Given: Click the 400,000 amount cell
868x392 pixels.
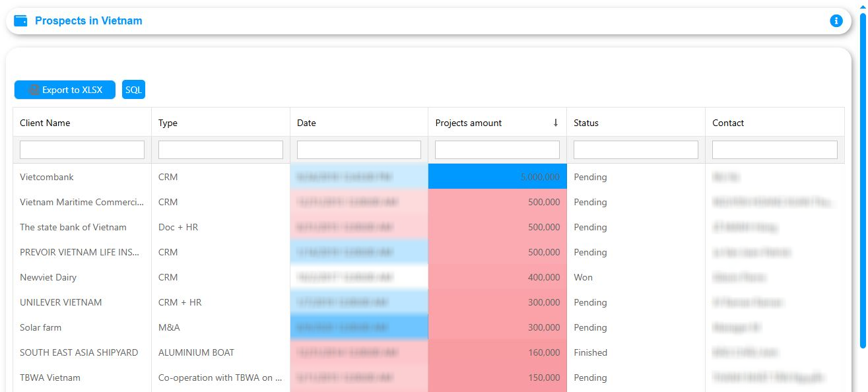Looking at the screenshot, I should [x=498, y=277].
